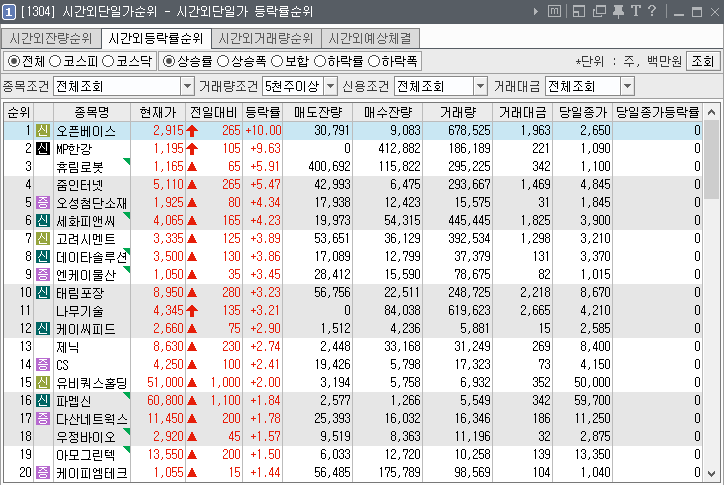Click the black 신 badge next to MP한강

click(43, 148)
